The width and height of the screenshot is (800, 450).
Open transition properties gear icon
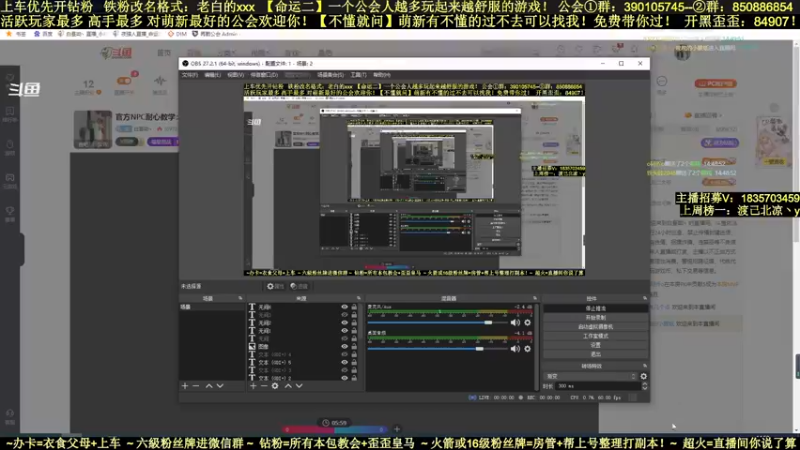[643, 377]
